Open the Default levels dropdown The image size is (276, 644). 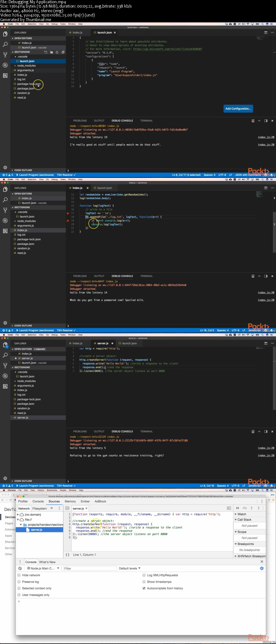(130, 568)
